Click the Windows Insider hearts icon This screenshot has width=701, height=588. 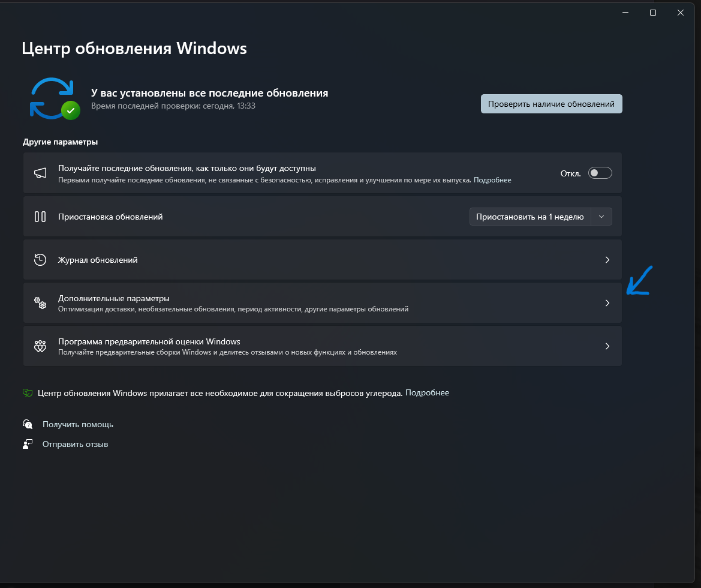click(40, 346)
